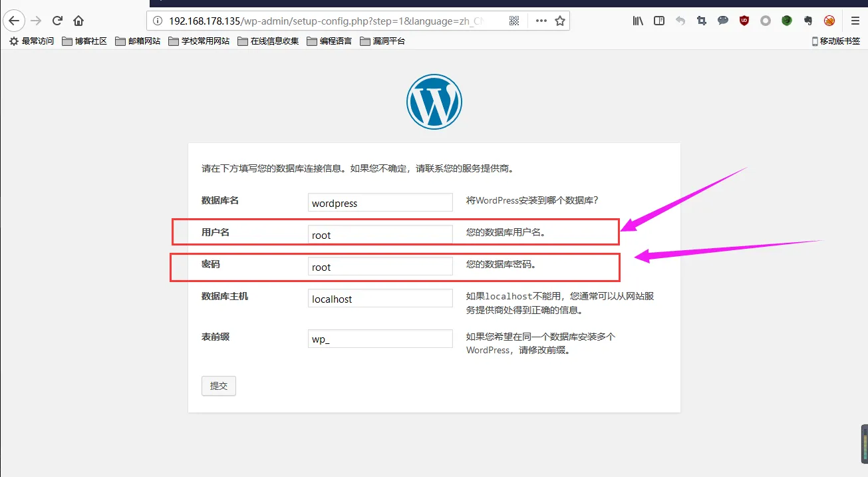
Task: Click the 数据库主机 localhost field
Action: tap(380, 299)
